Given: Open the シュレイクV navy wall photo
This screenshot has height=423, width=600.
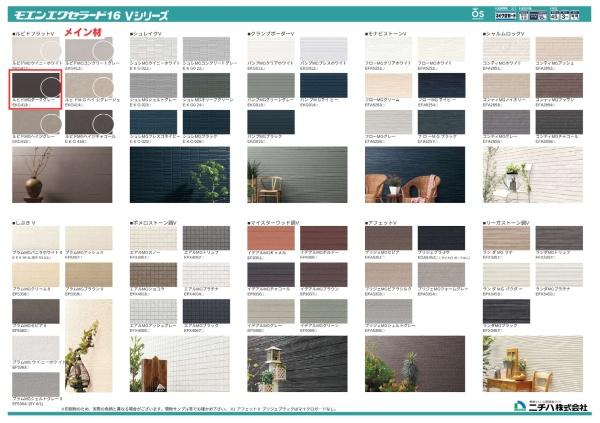Looking at the screenshot, I should (x=180, y=175).
